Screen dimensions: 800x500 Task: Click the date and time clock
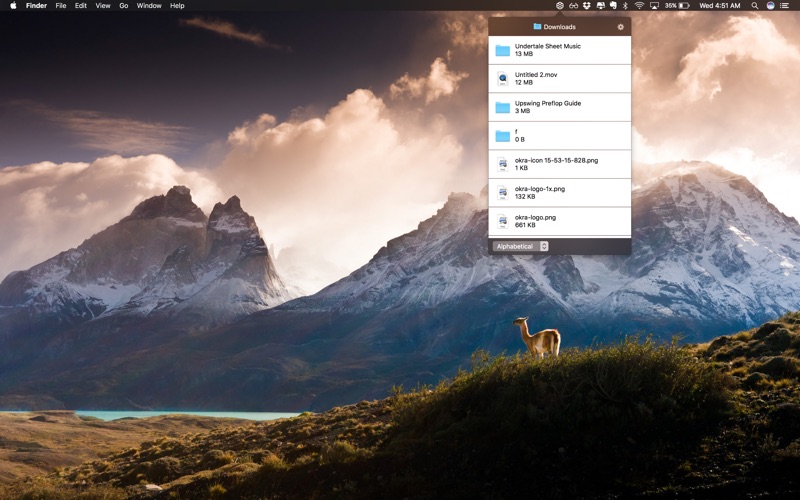click(x=720, y=6)
